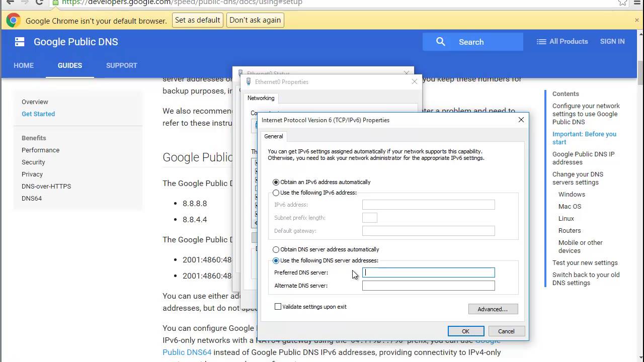Viewport: 644px width, 362px height.
Task: Open the GUIDES tab
Action: click(70, 65)
